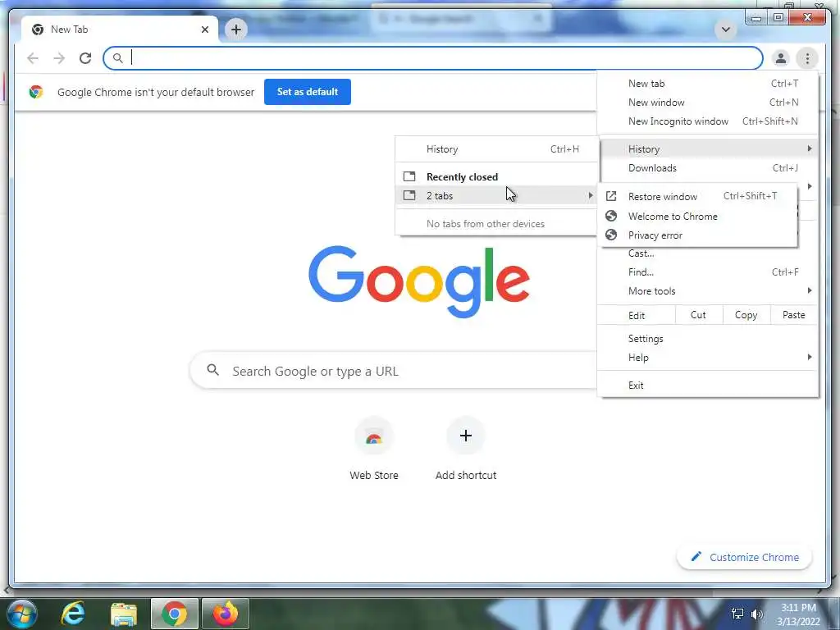Click Copy in the Edit row
The image size is (840, 630).
point(746,315)
